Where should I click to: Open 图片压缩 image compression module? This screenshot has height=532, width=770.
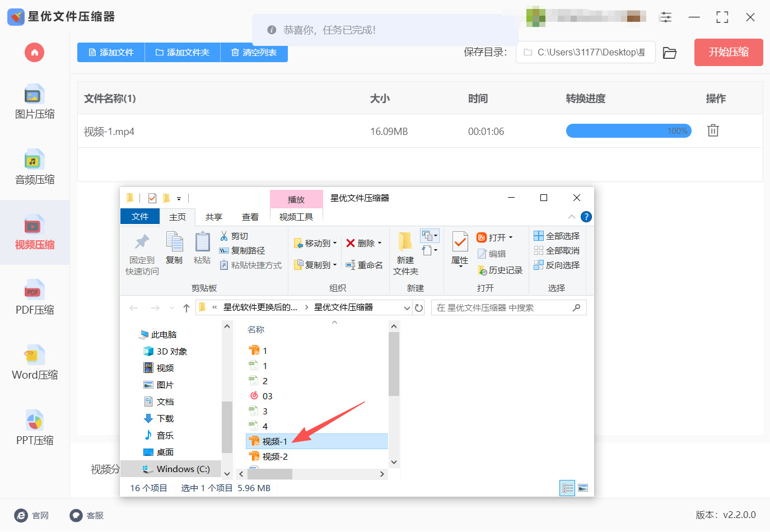(x=35, y=102)
